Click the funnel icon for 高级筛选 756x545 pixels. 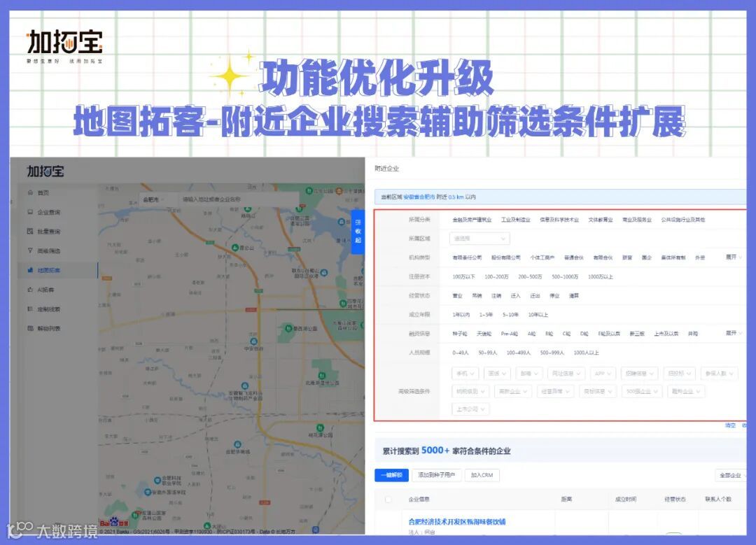coord(30,250)
